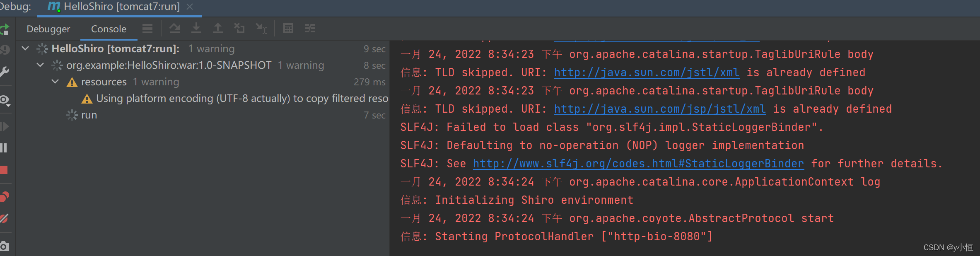Open the slf4j.org StaticLoggerBinder link
Viewport: 980px width, 256px height.
pyautogui.click(x=638, y=164)
